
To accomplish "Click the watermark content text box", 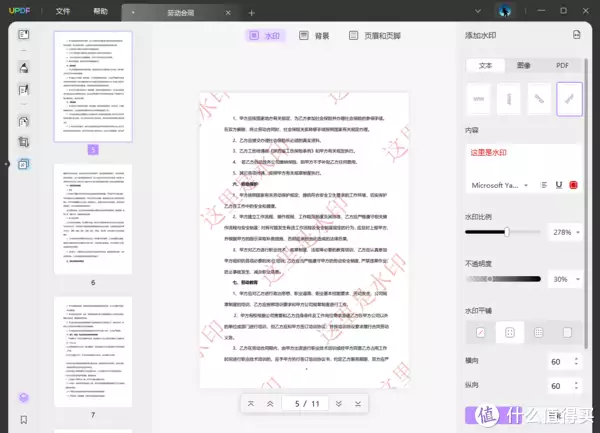I will tap(523, 161).
